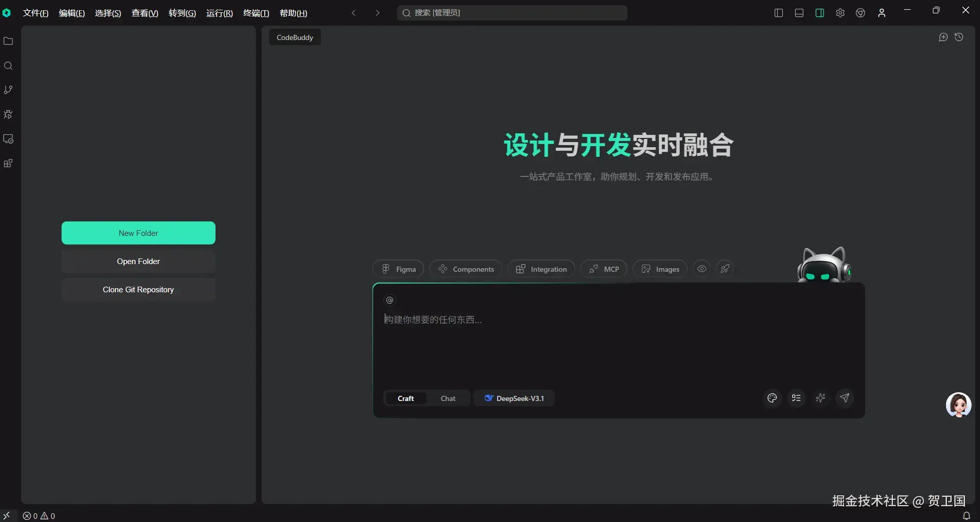This screenshot has height=522, width=980.
Task: Click the sparkle enhance prompt icon
Action: [x=820, y=398]
